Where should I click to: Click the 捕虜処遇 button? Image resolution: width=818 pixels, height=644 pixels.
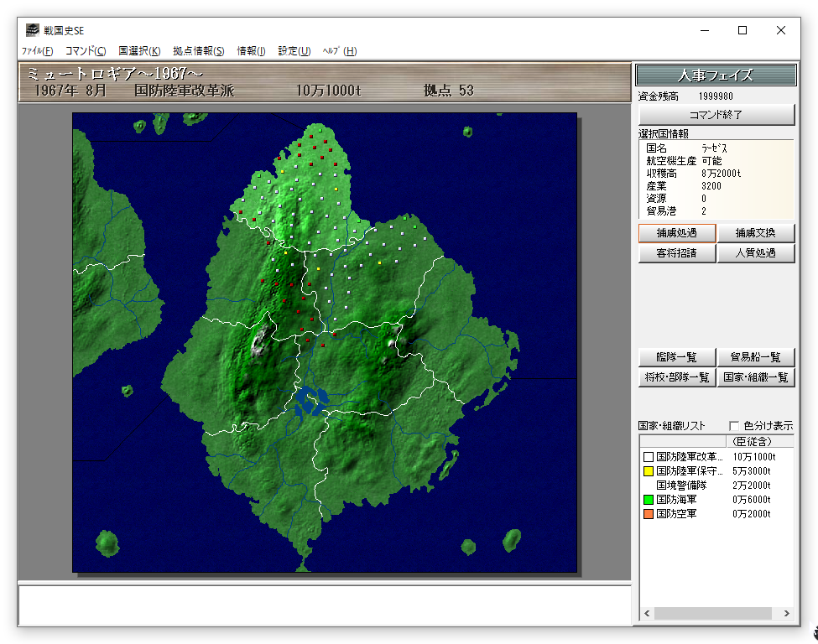point(676,233)
